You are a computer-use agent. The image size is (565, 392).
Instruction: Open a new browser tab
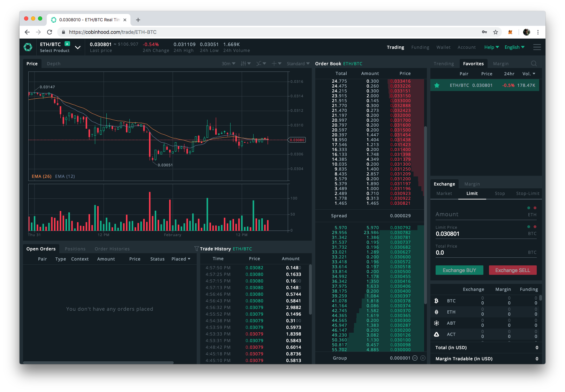click(x=138, y=20)
